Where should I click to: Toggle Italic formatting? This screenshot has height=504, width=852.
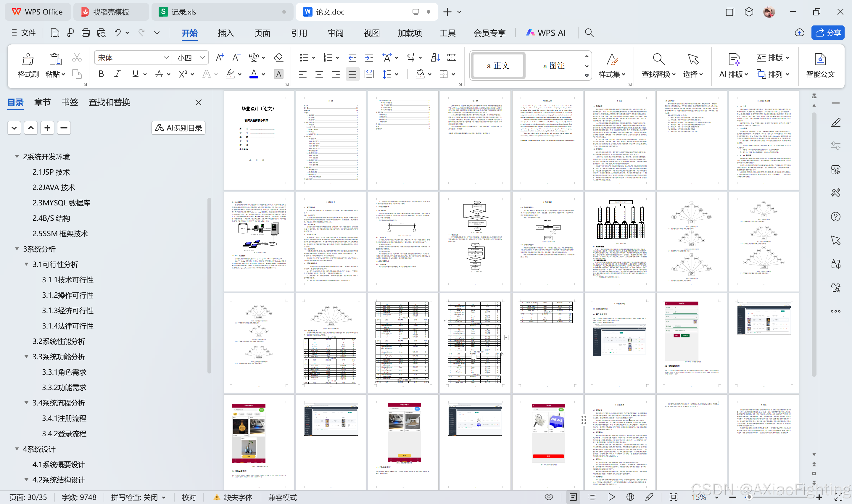[117, 74]
